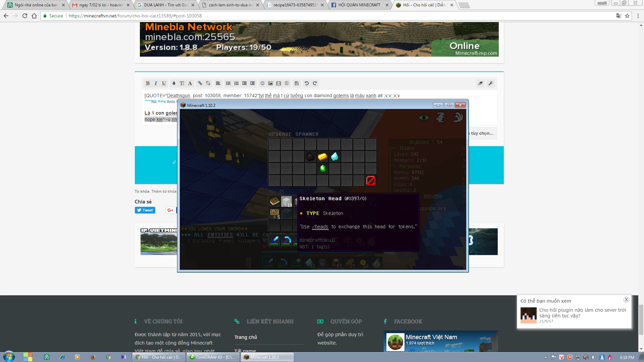Toggle italic formatting in editor
This screenshot has width=644, height=362.
click(156, 83)
